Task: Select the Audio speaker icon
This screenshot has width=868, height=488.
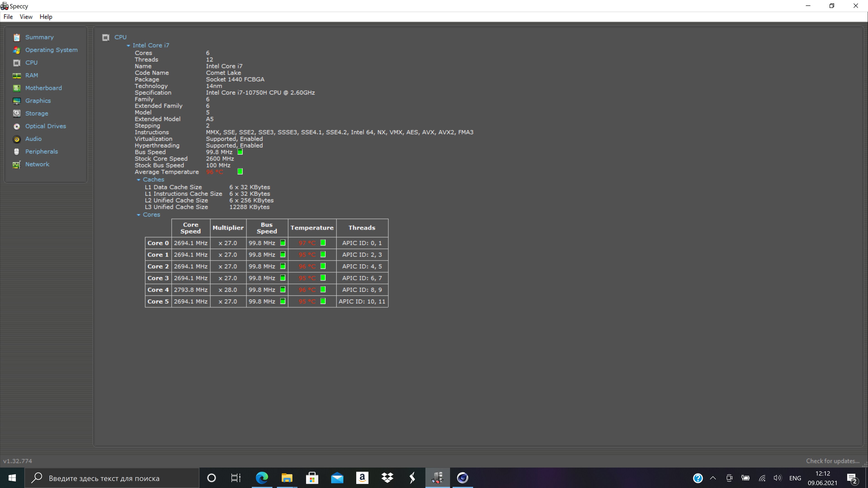Action: coord(17,139)
